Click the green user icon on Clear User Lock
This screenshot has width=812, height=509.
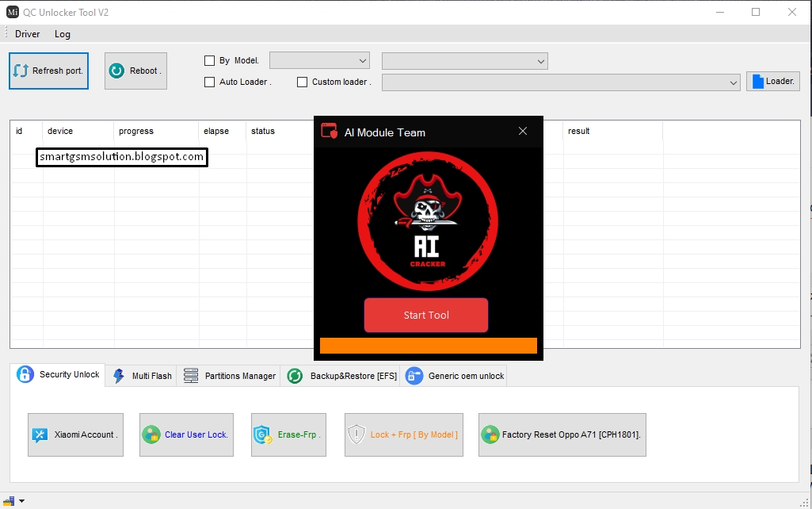[x=151, y=434]
